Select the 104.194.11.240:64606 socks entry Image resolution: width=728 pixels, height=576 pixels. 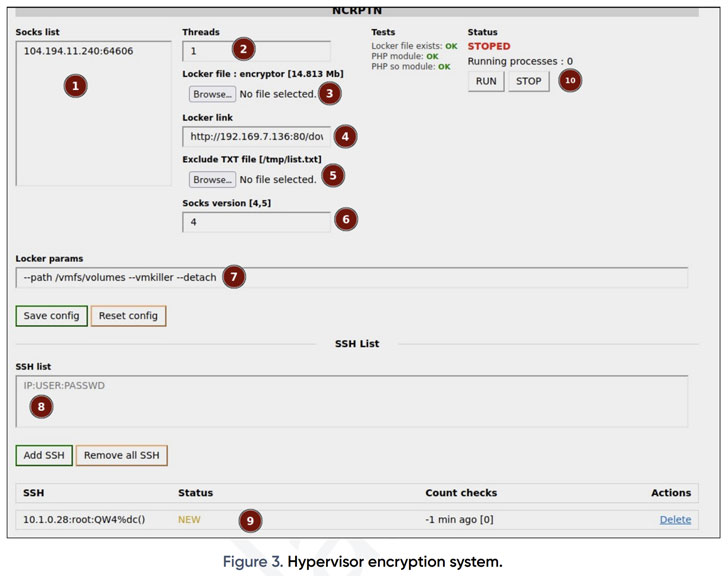pyautogui.click(x=78, y=51)
